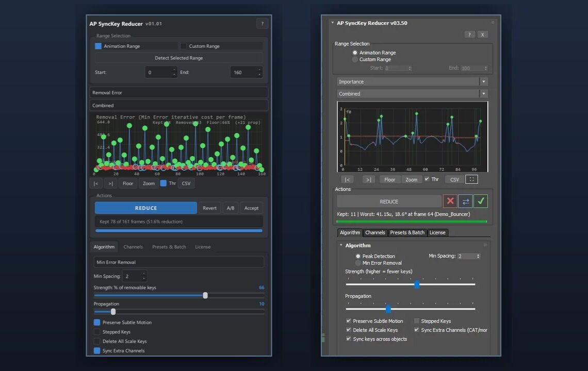This screenshot has width=588, height=371.
Task: Close the v03.50 panel with X button
Action: pyautogui.click(x=482, y=35)
